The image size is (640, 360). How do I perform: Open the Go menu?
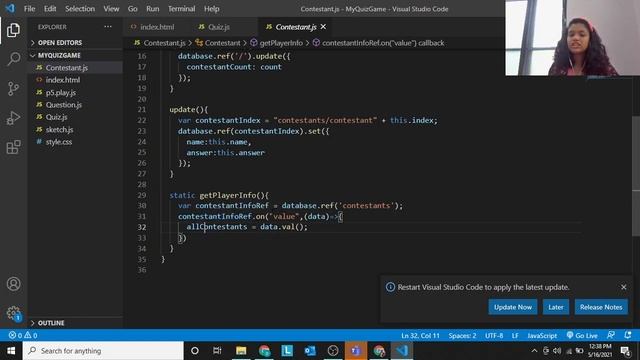point(132,9)
